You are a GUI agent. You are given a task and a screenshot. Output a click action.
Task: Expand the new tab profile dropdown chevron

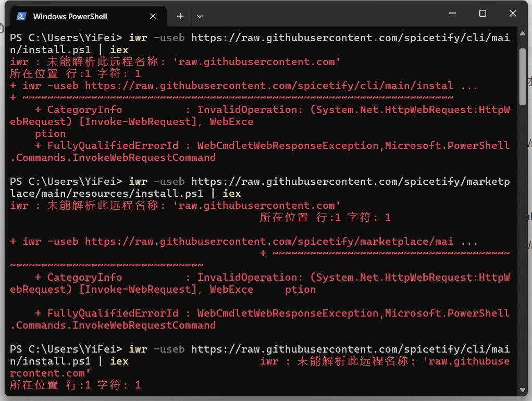click(x=200, y=16)
